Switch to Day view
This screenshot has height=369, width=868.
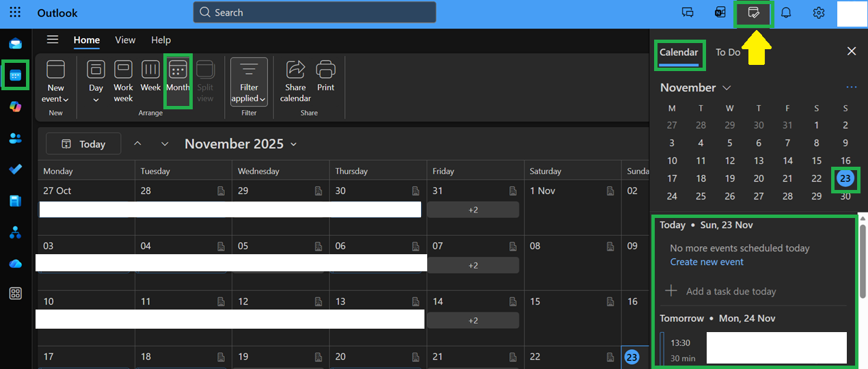tap(96, 76)
